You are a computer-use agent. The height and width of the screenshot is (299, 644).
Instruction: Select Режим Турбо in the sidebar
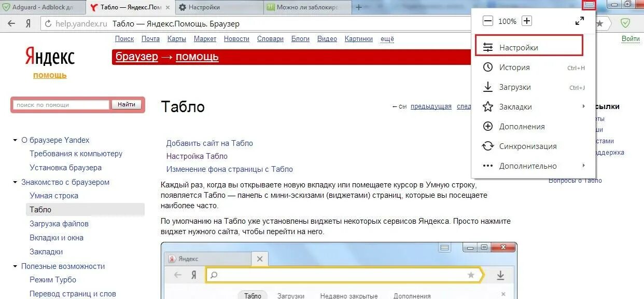53,280
